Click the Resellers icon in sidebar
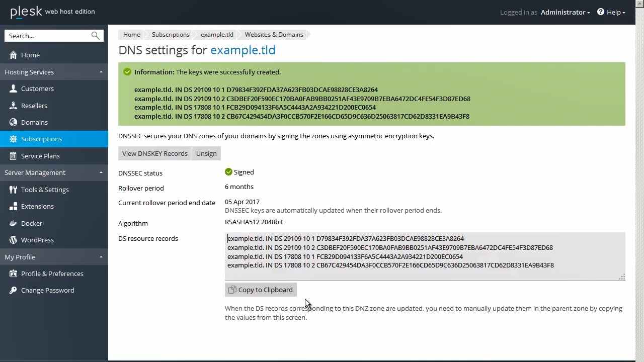The height and width of the screenshot is (362, 644). [13, 106]
